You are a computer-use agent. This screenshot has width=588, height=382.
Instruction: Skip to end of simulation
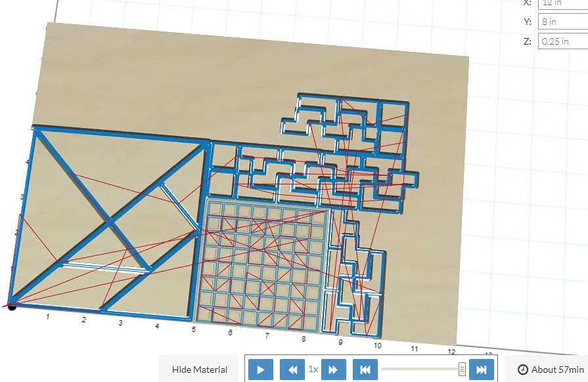[481, 370]
